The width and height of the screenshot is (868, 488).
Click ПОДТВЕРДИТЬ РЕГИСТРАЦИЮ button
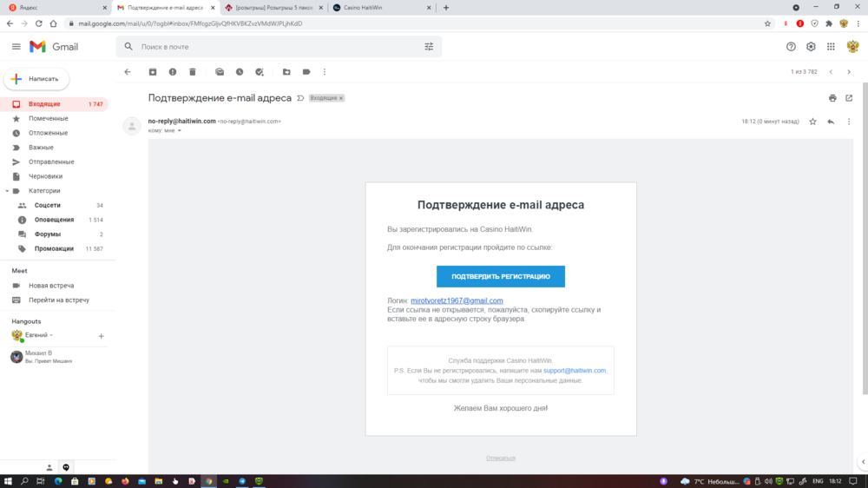(501, 276)
